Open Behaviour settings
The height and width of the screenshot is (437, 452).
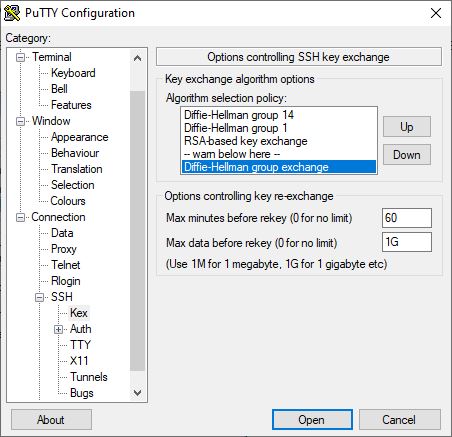coord(75,153)
